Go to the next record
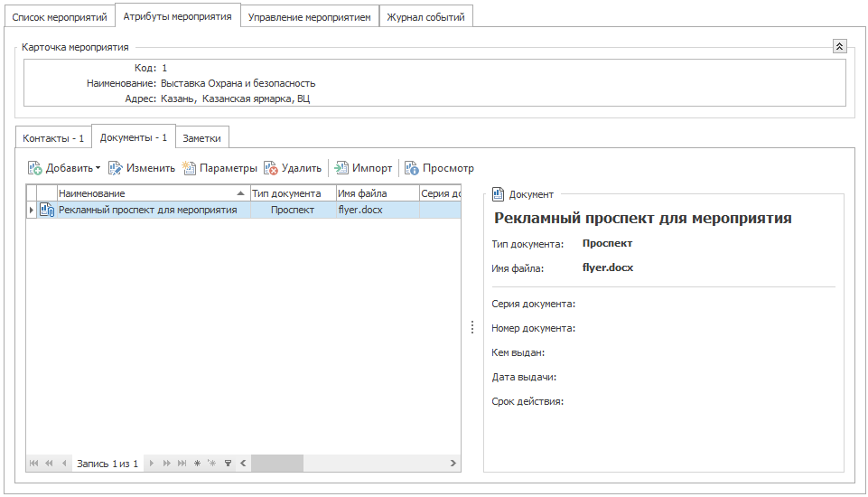868x497 pixels. pos(151,464)
